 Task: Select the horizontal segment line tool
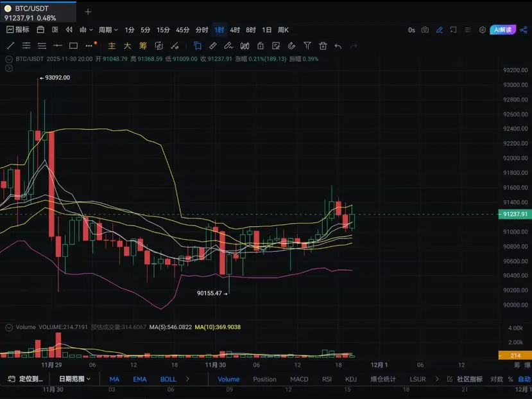58,46
